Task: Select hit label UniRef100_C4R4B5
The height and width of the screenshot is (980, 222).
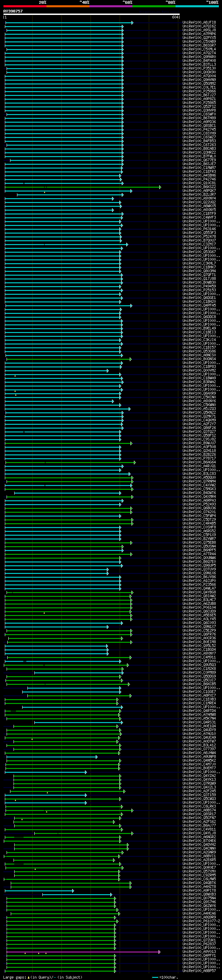Action: click(199, 524)
